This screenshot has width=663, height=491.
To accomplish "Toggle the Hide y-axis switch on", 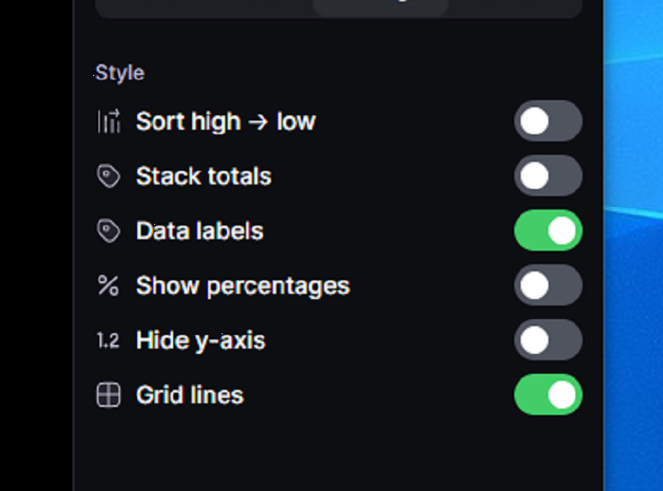I will pos(548,340).
